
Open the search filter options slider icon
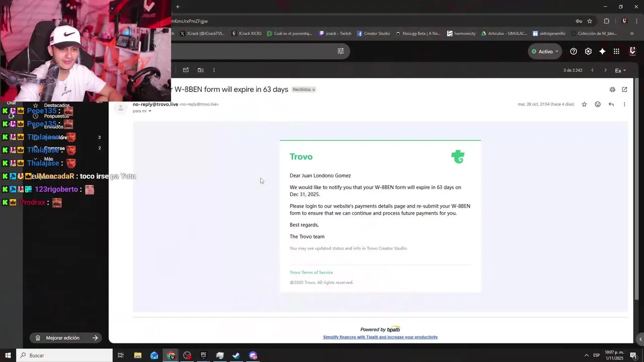pos(341,51)
